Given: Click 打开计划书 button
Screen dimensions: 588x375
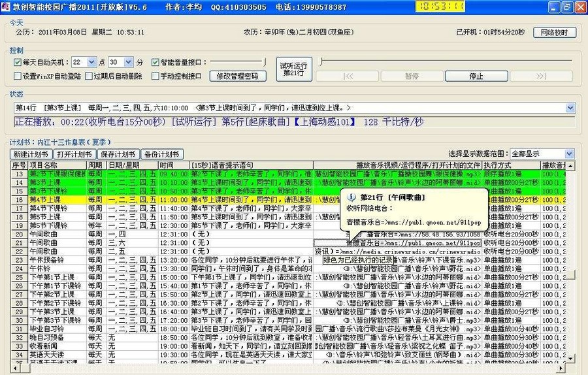Looking at the screenshot, I should 74,154.
